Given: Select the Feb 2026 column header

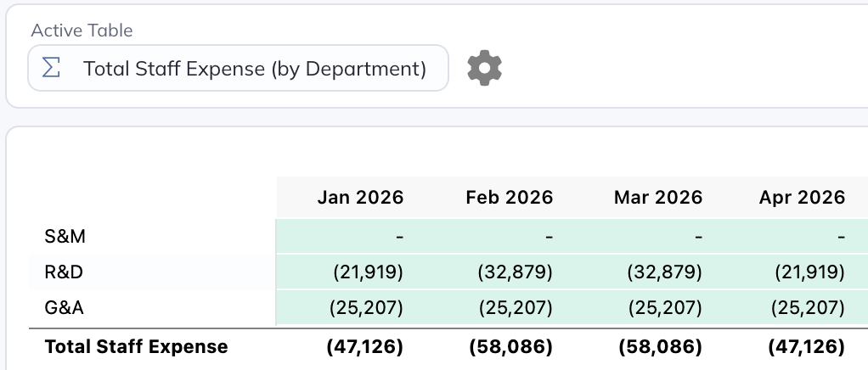Looking at the screenshot, I should tap(509, 198).
